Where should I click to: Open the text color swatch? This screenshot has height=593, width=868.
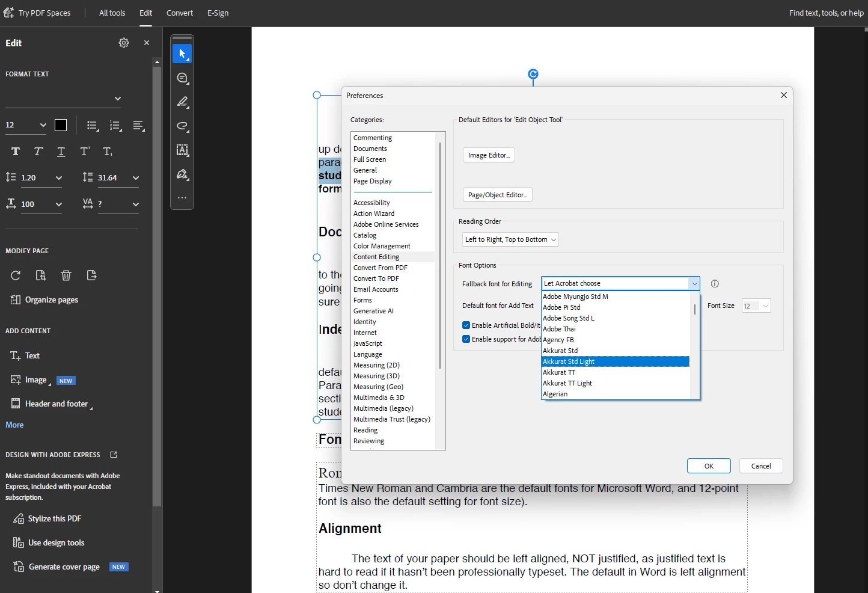coord(61,125)
